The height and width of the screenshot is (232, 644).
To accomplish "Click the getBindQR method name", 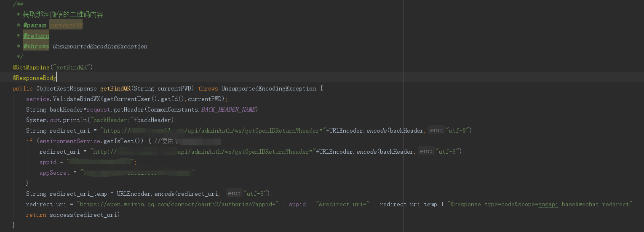I will [115, 88].
